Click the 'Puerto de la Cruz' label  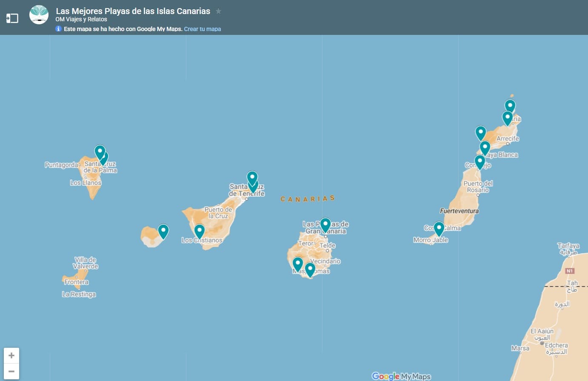[x=218, y=213]
